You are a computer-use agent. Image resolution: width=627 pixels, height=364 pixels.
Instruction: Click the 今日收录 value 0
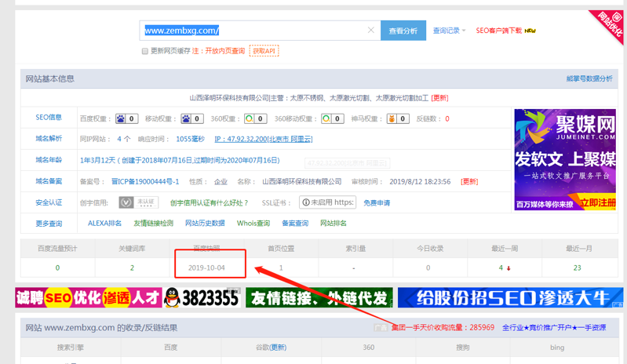[x=428, y=268]
